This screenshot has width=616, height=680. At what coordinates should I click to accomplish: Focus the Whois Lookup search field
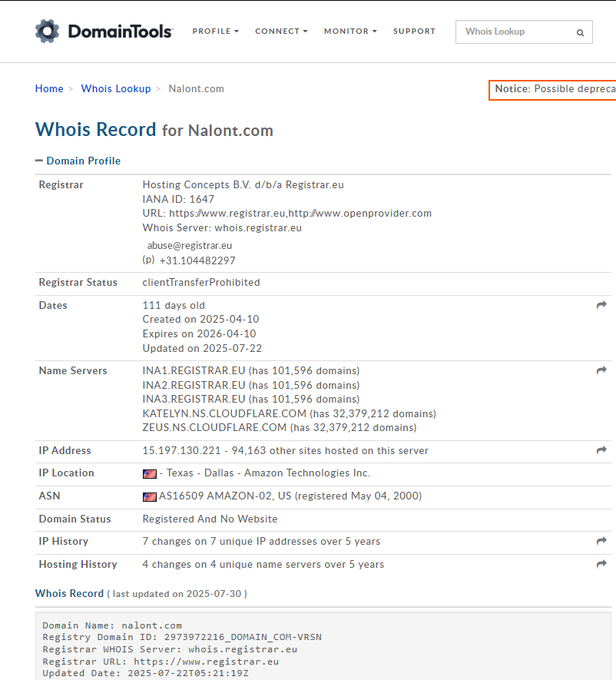515,32
